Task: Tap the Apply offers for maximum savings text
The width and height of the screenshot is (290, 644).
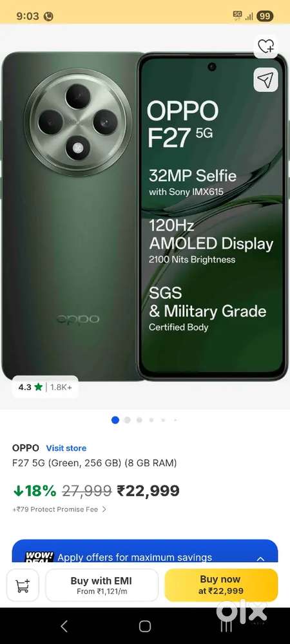Action: click(x=135, y=557)
